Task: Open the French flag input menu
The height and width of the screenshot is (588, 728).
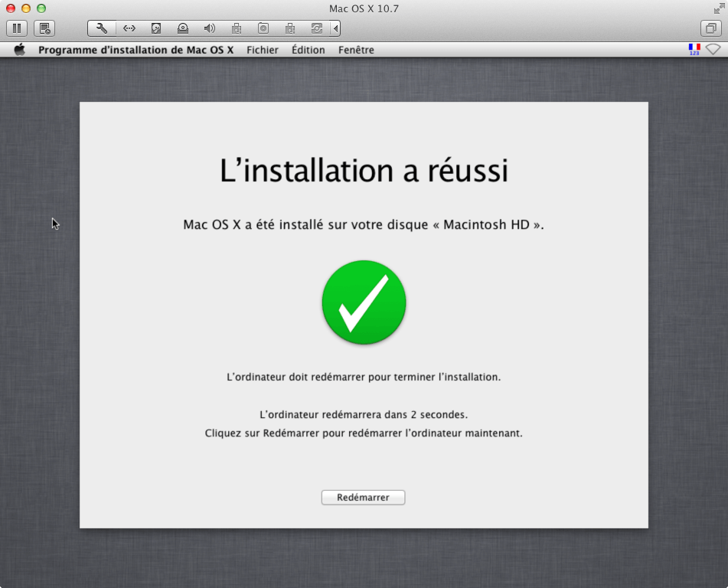Action: pyautogui.click(x=694, y=49)
